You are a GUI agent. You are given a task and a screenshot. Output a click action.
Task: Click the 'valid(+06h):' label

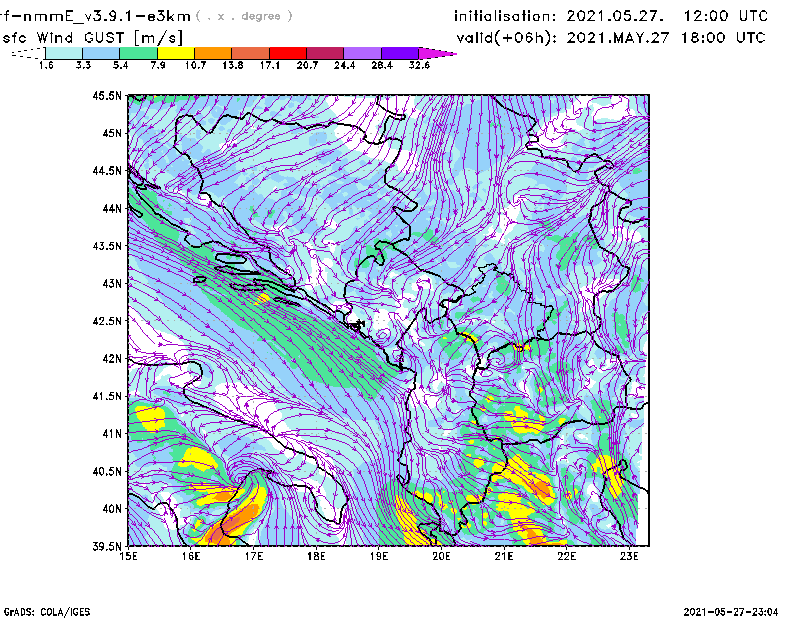506,38
